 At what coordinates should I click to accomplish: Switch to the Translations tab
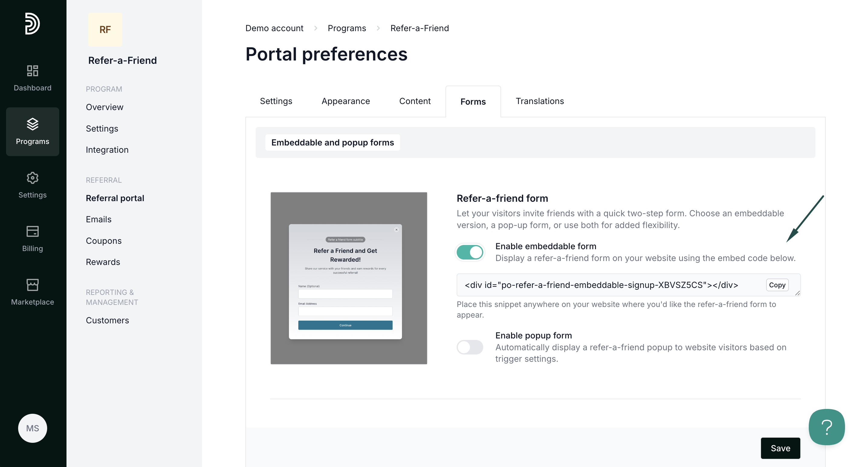tap(539, 101)
